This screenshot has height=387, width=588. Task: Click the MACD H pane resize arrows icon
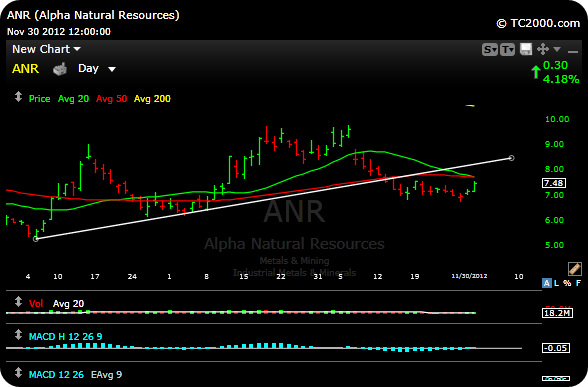(18, 334)
